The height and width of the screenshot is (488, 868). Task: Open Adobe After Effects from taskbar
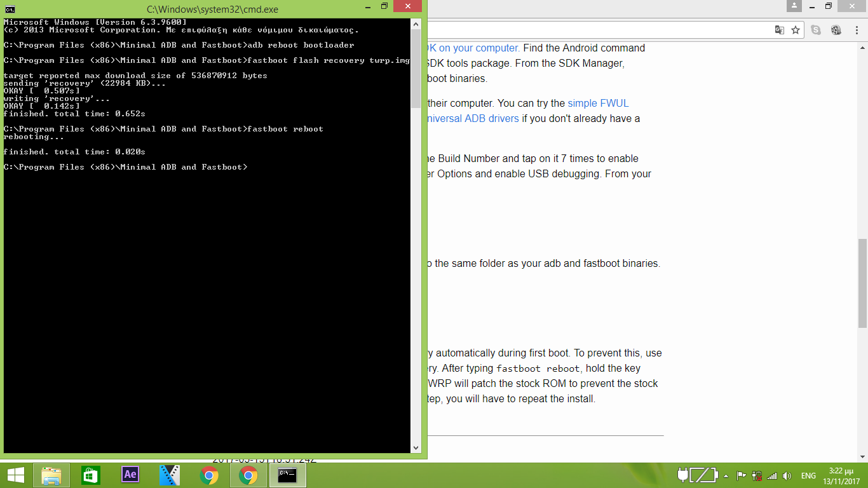point(130,475)
